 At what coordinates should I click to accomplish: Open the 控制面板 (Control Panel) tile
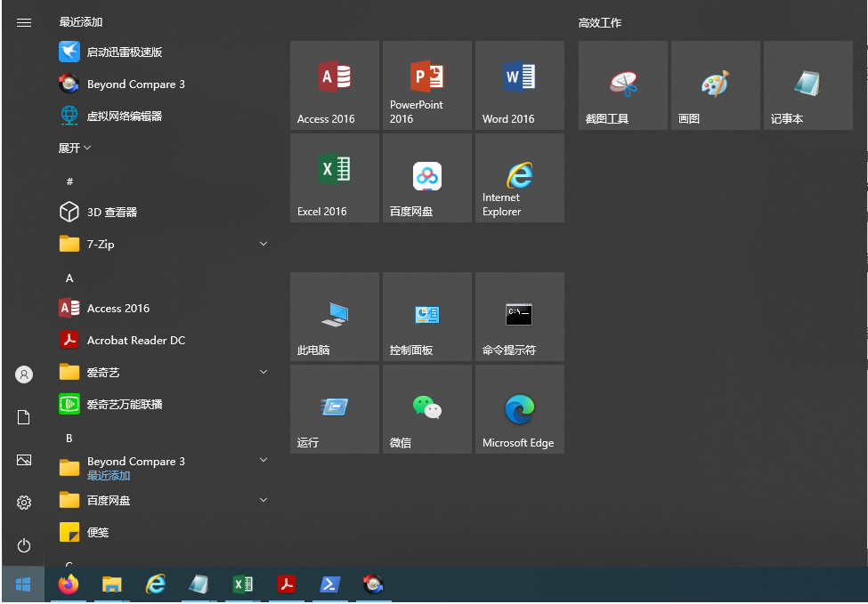[x=426, y=317]
